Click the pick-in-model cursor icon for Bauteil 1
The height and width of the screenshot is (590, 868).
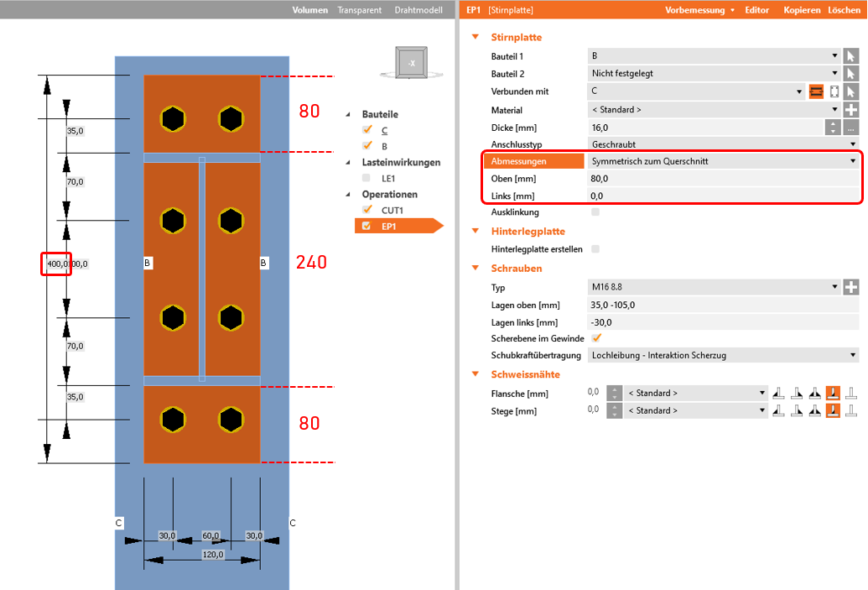(850, 56)
